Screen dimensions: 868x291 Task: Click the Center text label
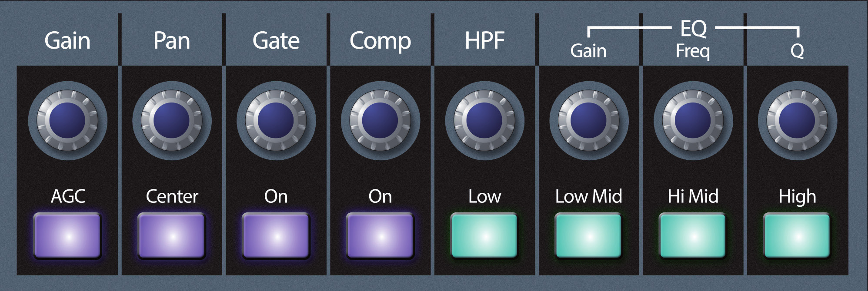pos(172,196)
